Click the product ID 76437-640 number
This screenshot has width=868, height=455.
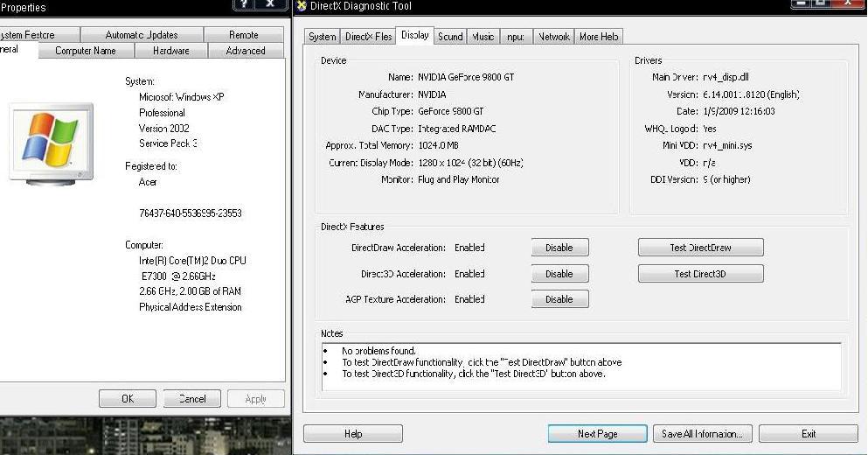191,213
